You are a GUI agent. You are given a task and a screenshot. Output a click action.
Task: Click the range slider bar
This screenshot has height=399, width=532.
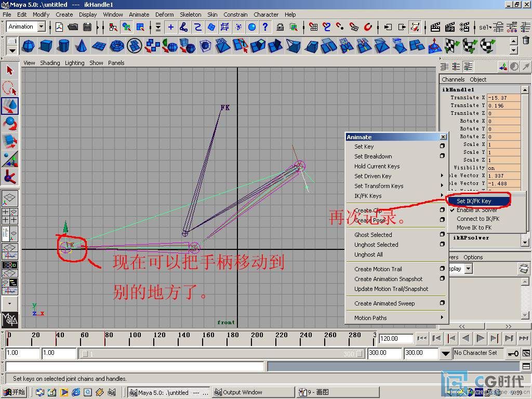221,354
